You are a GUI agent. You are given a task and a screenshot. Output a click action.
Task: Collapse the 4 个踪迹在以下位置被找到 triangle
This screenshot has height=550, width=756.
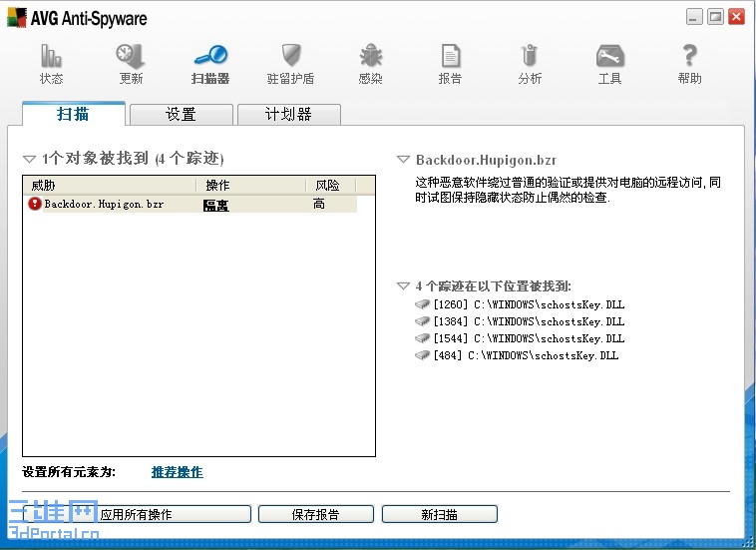pos(403,285)
